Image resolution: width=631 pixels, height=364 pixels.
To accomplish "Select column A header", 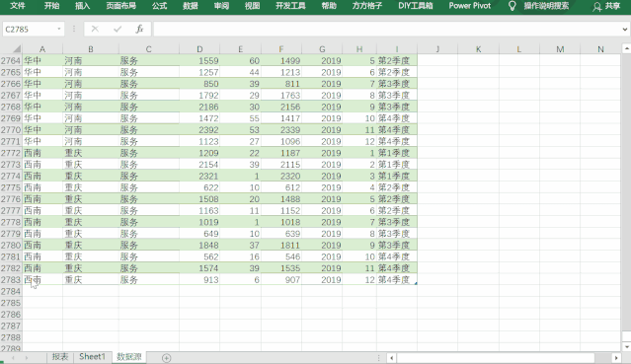I will tap(42, 49).
